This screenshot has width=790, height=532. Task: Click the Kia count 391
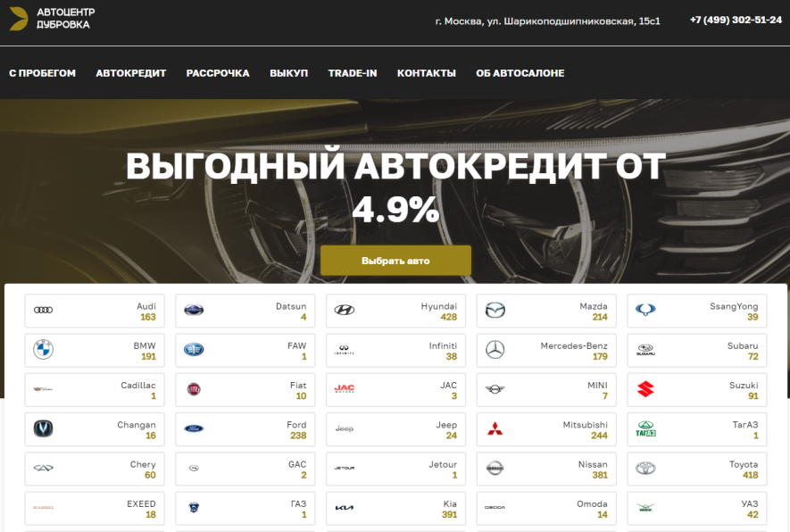[449, 515]
